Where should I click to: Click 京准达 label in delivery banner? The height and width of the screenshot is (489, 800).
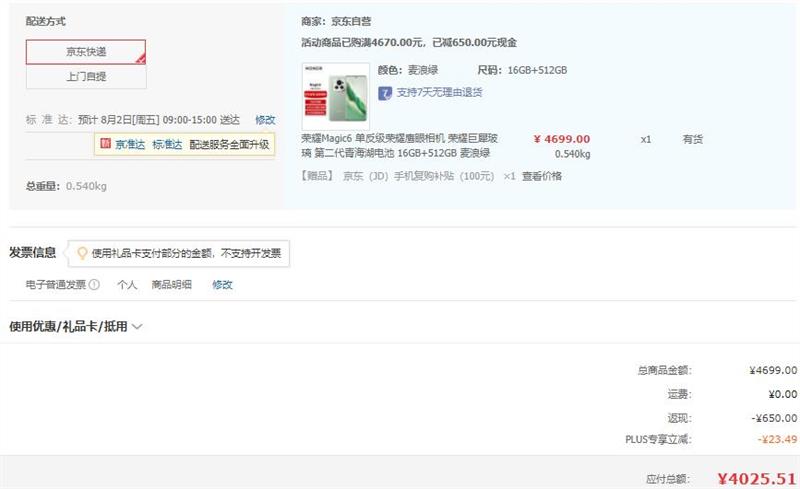click(x=130, y=144)
